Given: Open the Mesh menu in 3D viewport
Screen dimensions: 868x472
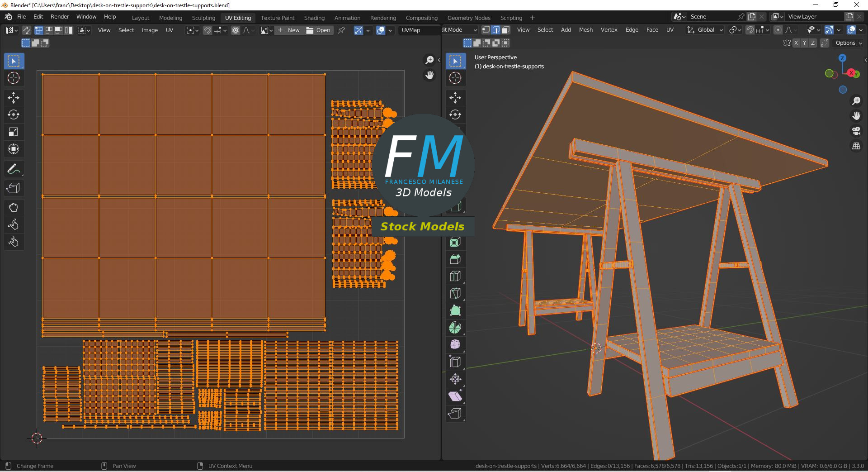Looking at the screenshot, I should pos(585,30).
